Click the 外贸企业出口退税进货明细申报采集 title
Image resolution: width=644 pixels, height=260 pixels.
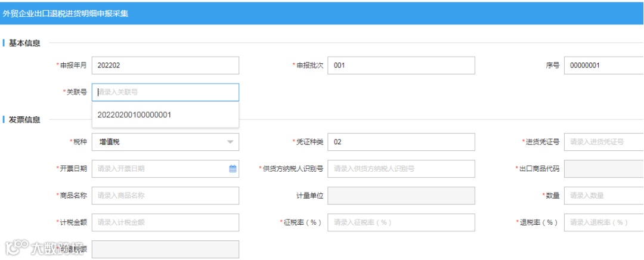coord(66,13)
